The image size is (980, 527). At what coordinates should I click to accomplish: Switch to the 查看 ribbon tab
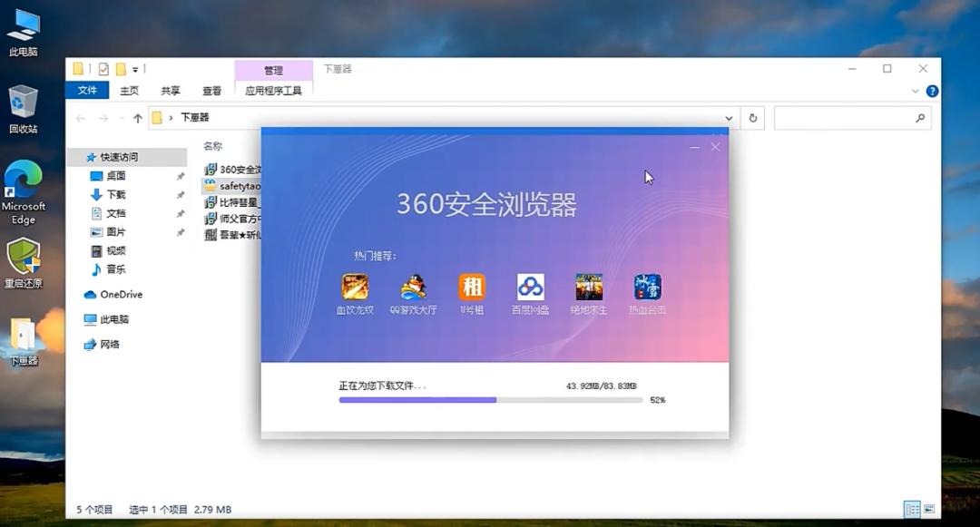pos(212,90)
